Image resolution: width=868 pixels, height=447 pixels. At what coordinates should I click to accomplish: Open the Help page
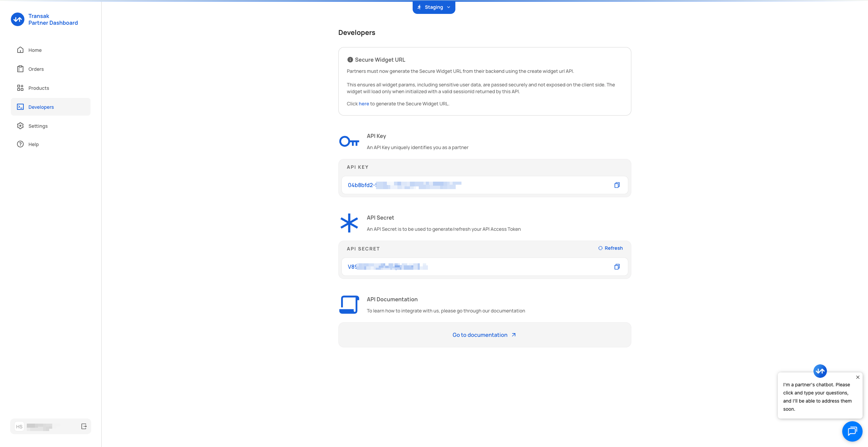click(33, 144)
